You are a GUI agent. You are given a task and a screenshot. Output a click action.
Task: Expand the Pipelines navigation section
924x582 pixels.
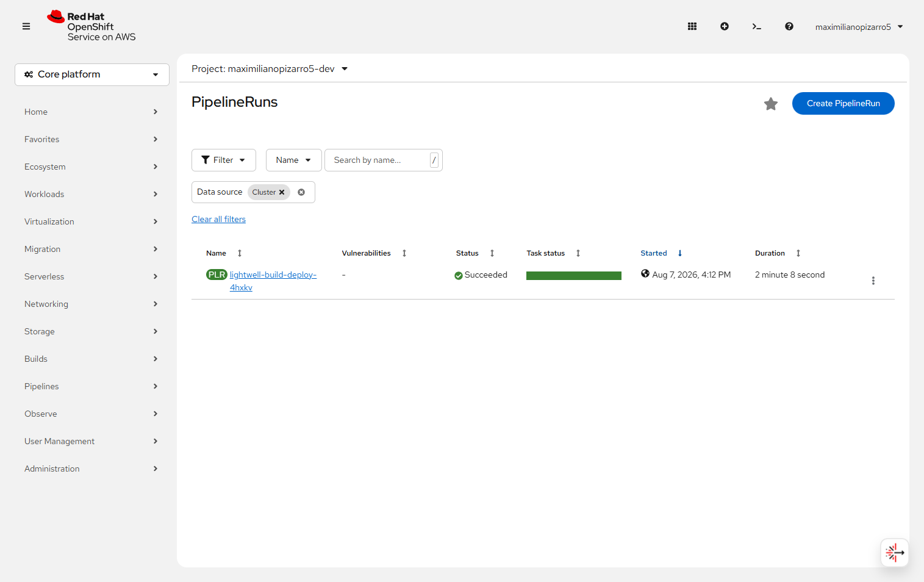point(91,386)
